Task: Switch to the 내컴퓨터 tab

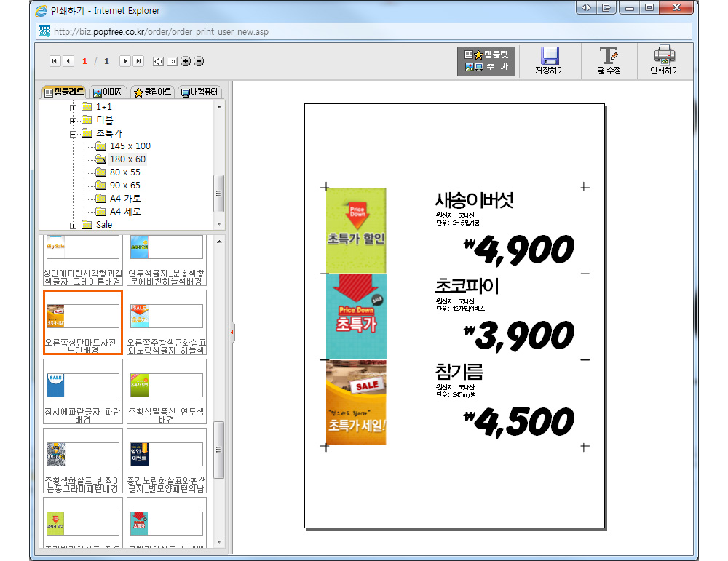Action: point(199,92)
